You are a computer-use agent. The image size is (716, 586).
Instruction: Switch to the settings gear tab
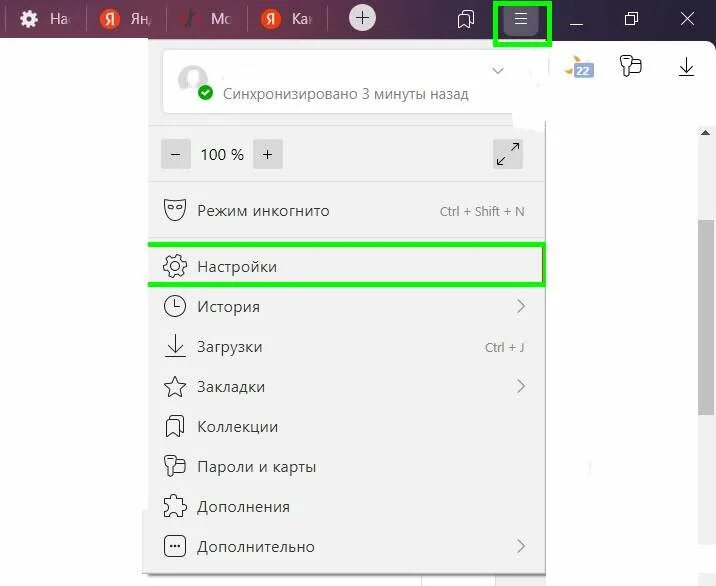(x=45, y=19)
